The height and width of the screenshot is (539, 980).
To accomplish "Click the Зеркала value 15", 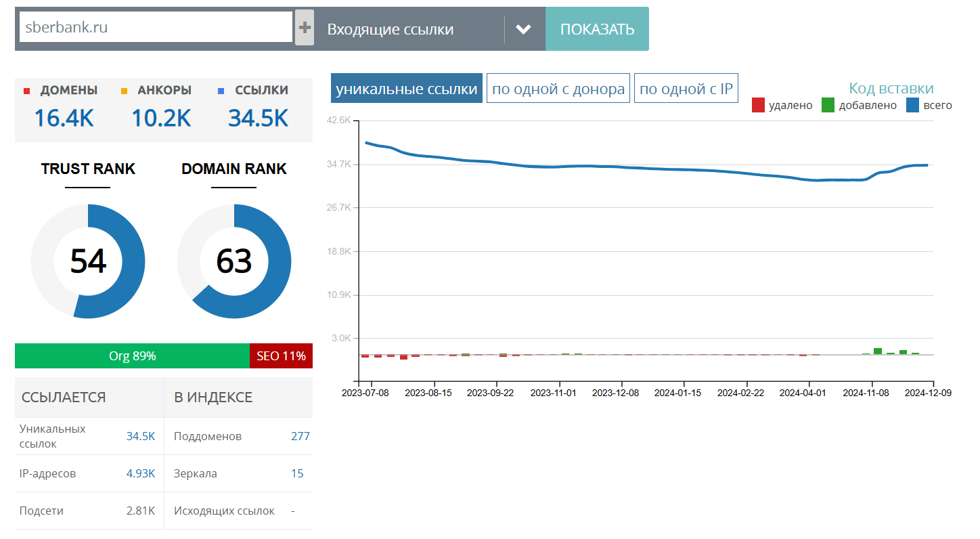I will (298, 473).
